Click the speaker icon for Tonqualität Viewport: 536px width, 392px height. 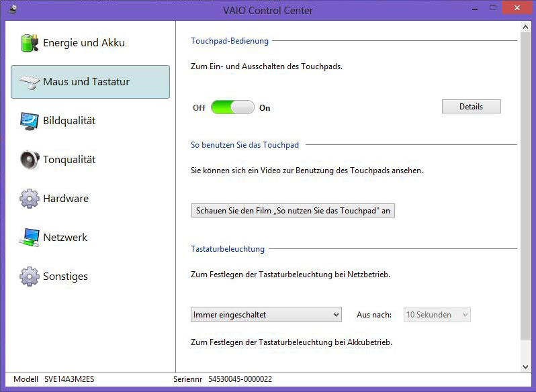(30, 160)
